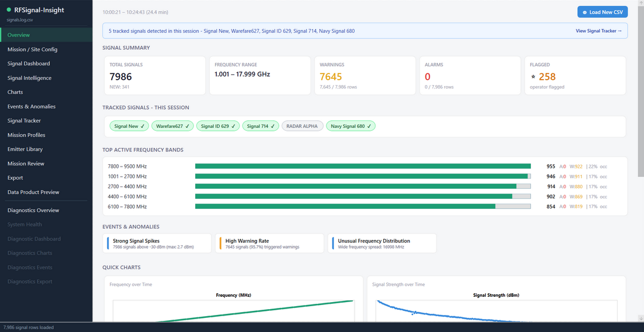Viewport: 644px width, 332px height.
Task: Open Signal Intelligence section
Action: [x=46, y=77]
